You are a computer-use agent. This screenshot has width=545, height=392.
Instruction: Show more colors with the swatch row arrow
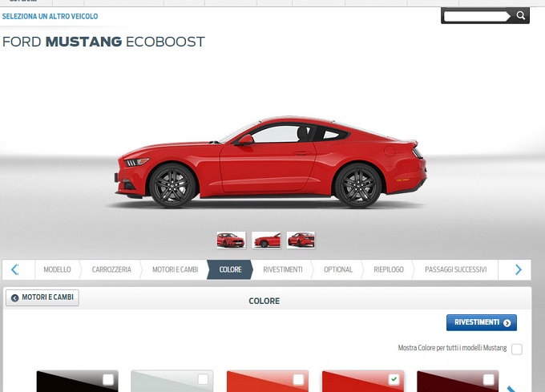511,389
